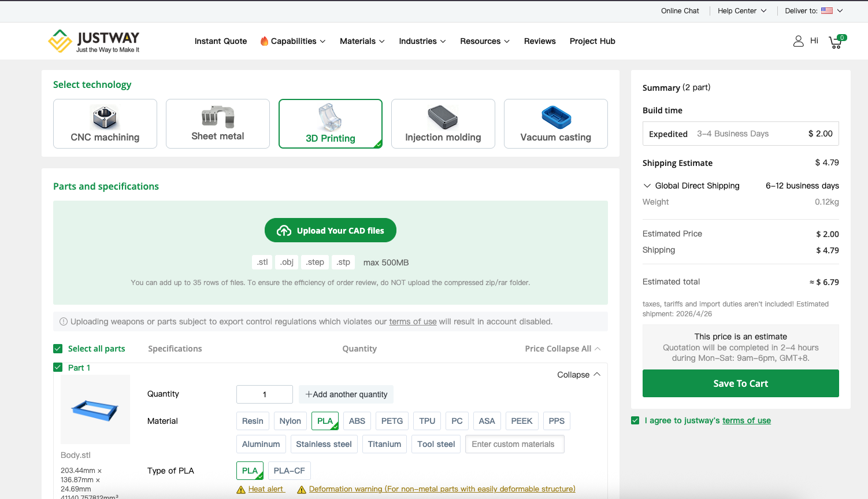This screenshot has height=499, width=868.
Task: Open terms of use link in upload notice
Action: (413, 321)
